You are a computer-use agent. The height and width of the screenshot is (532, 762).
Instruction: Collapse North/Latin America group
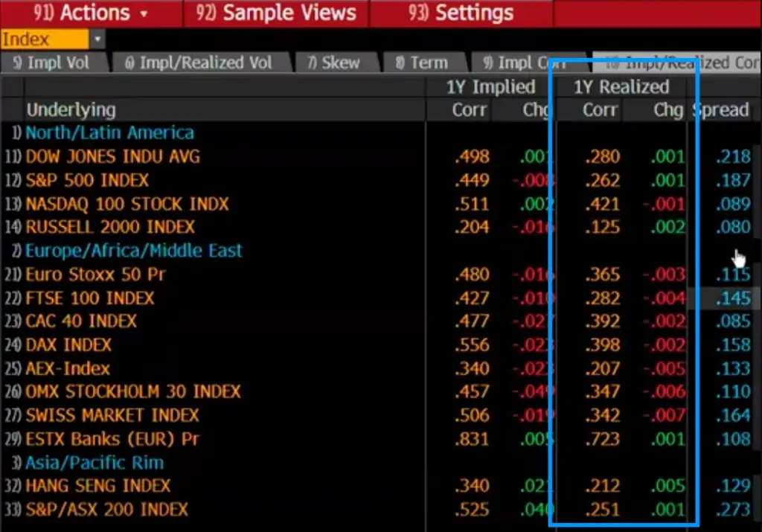(110, 132)
